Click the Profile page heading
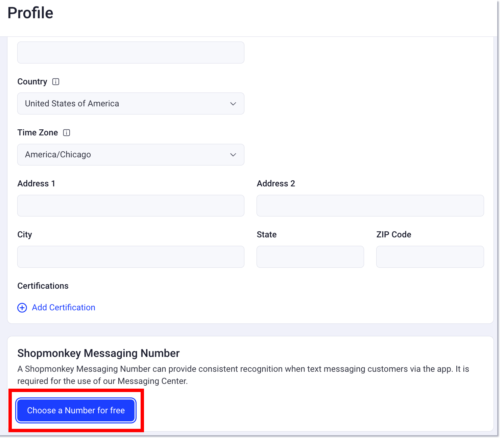The width and height of the screenshot is (504, 442). pyautogui.click(x=30, y=13)
